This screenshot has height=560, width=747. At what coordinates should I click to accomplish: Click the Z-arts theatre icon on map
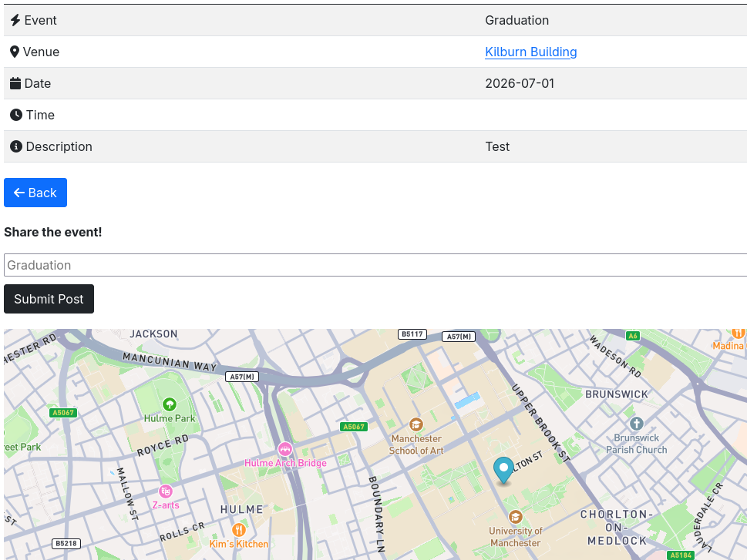click(165, 491)
